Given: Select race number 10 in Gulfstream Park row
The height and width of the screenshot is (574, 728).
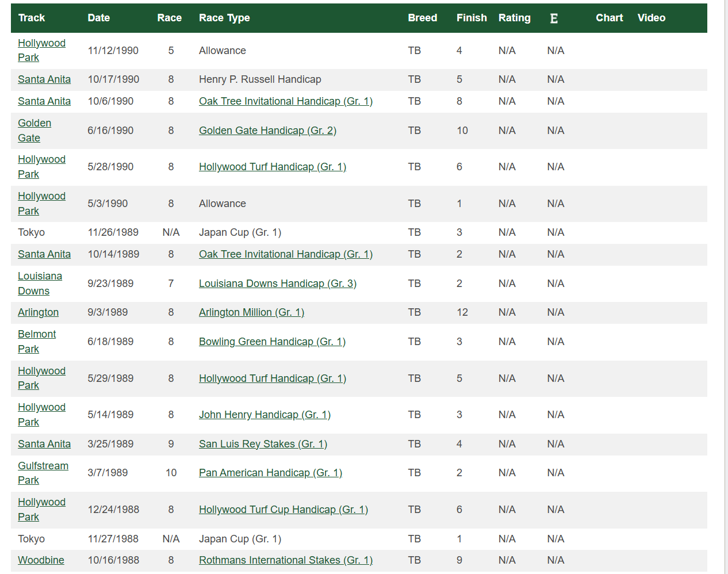Looking at the screenshot, I should [171, 473].
